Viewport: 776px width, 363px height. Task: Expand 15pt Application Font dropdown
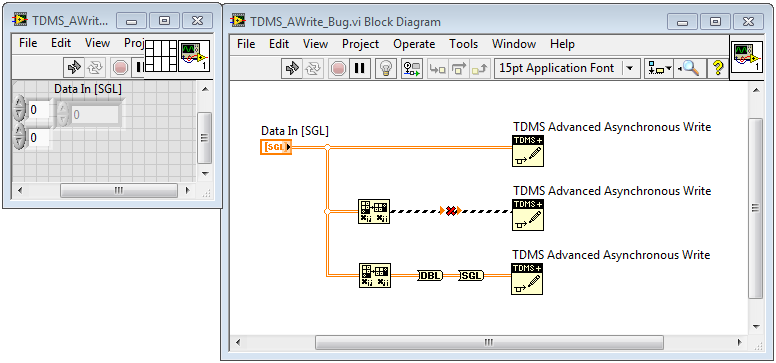coord(630,68)
